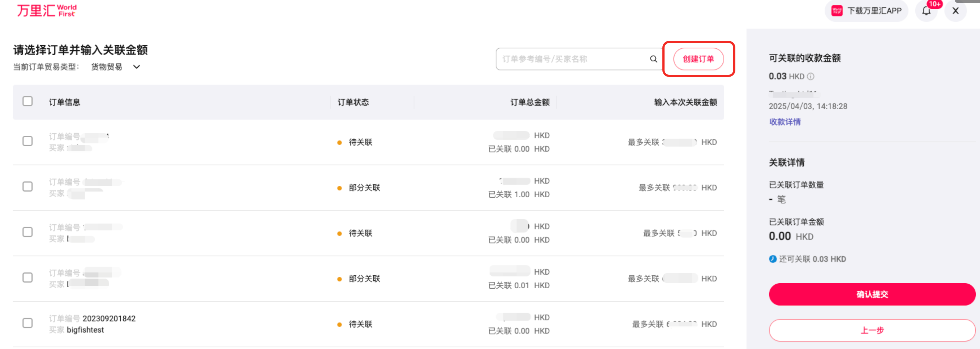Viewport: 980px width, 349px height.
Task: Click the 10+ notification badge
Action: pos(935,4)
